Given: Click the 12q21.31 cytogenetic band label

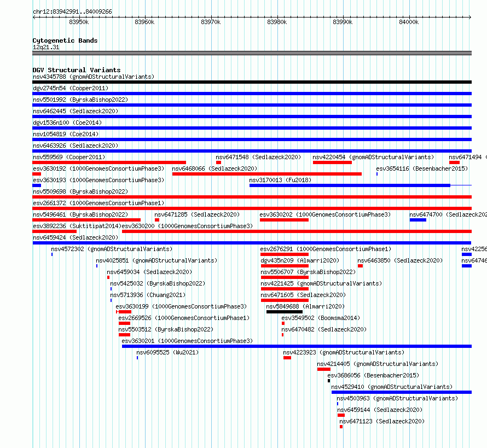Looking at the screenshot, I should (x=46, y=47).
